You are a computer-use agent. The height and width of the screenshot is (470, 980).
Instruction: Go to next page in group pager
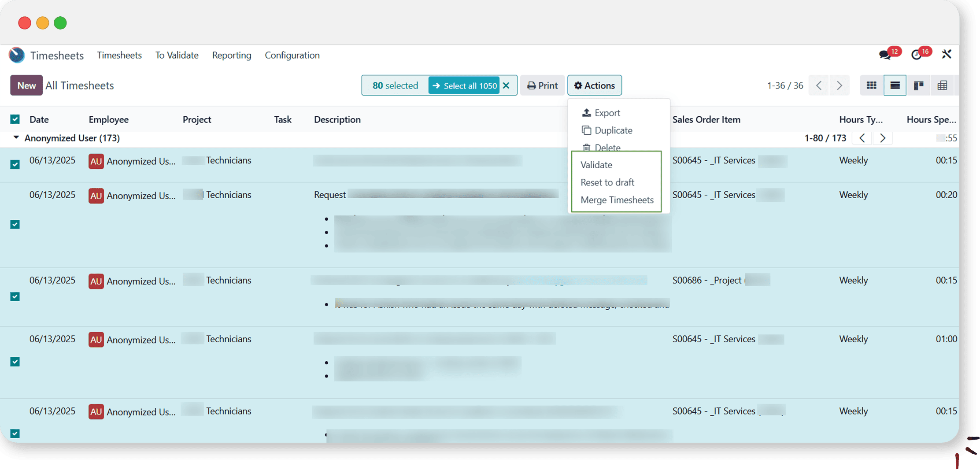(883, 138)
